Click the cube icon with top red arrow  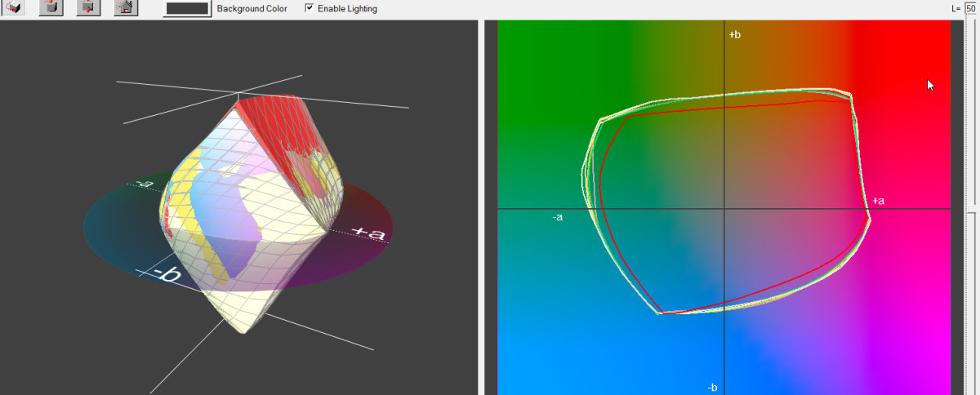(x=51, y=8)
